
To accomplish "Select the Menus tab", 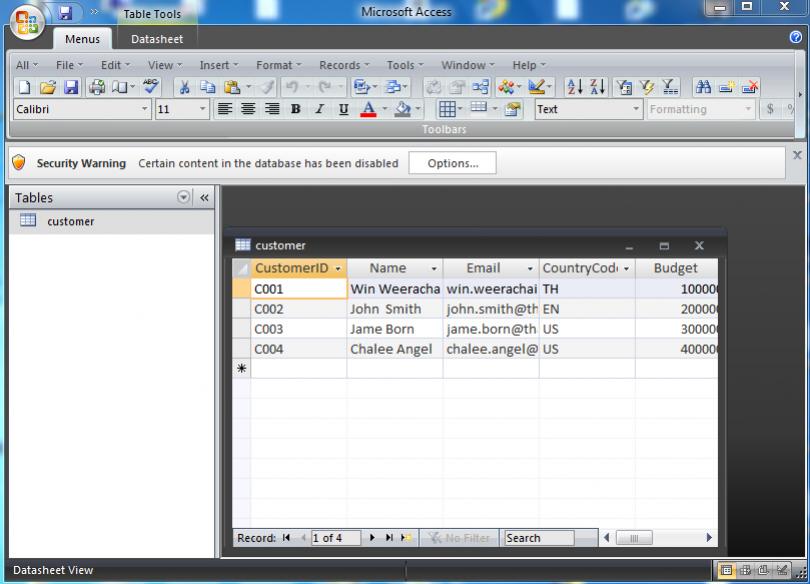I will 82,39.
